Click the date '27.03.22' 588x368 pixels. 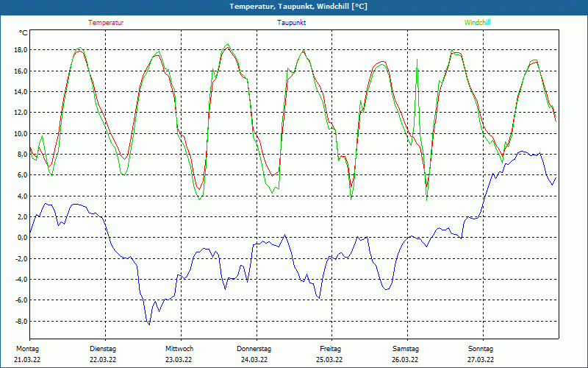(x=481, y=359)
